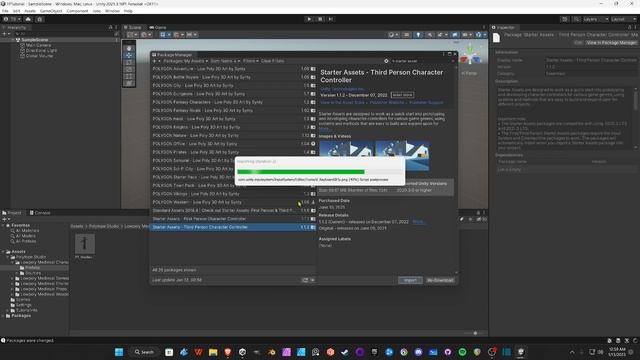This screenshot has height=360, width=640.
Task: Open Package Manager add package plus dropdown
Action: (156, 61)
